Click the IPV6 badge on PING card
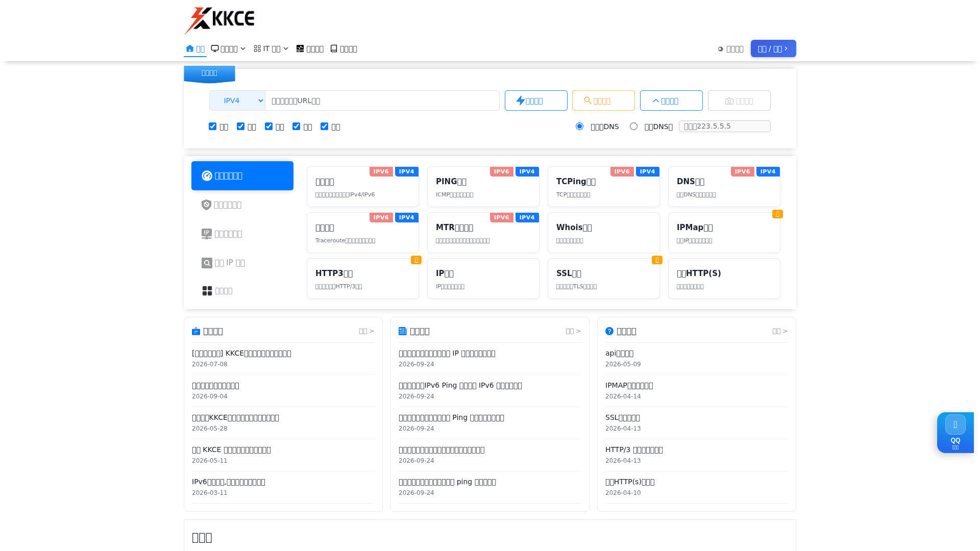This screenshot has height=551, width=980. 501,171
